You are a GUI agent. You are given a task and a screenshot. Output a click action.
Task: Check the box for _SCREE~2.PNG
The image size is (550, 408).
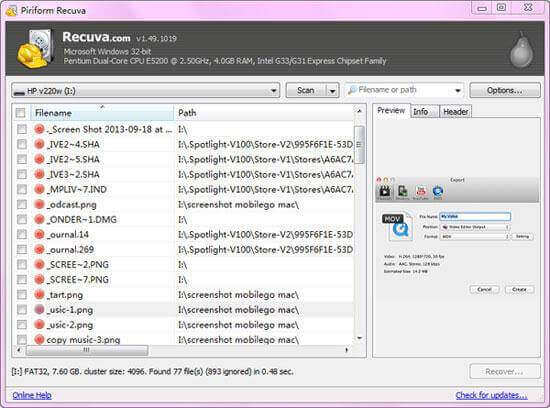22,264
